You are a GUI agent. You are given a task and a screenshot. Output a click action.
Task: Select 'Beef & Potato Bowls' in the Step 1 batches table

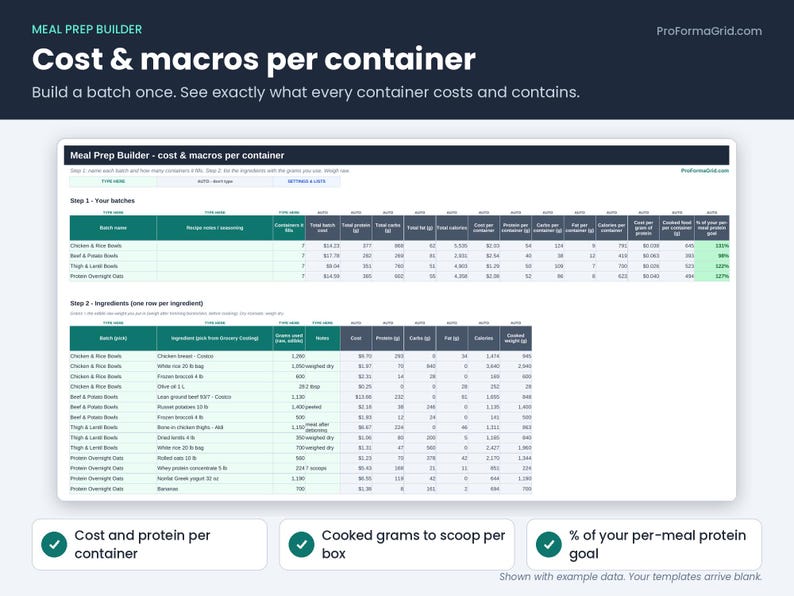pyautogui.click(x=113, y=256)
